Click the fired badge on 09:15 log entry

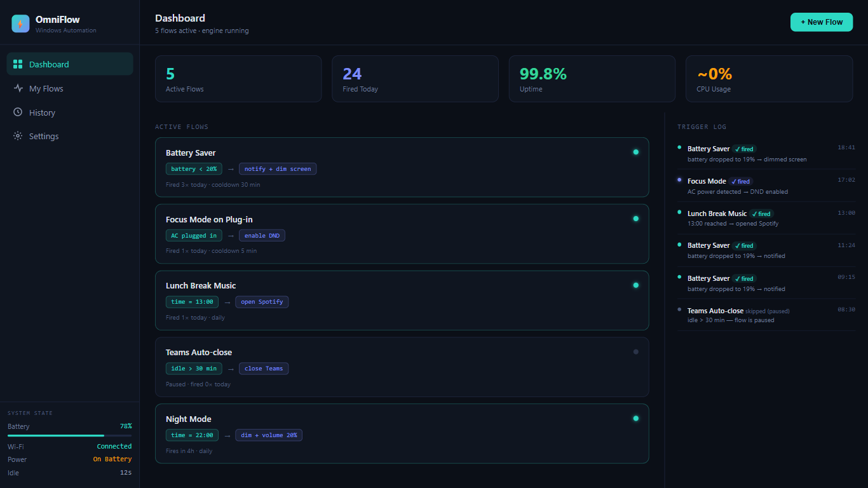click(744, 279)
